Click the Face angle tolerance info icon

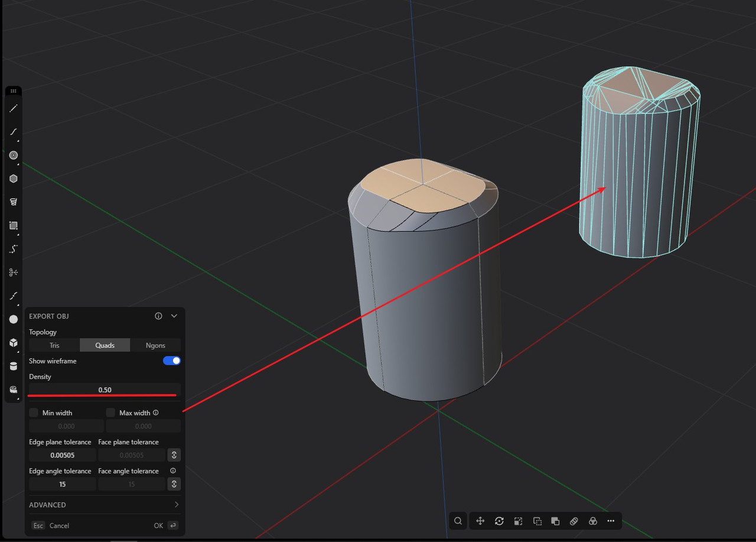[x=173, y=471]
